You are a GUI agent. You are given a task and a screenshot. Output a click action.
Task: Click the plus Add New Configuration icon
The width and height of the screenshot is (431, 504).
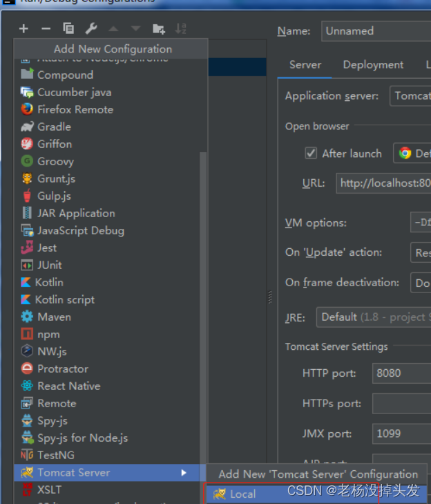(x=24, y=28)
